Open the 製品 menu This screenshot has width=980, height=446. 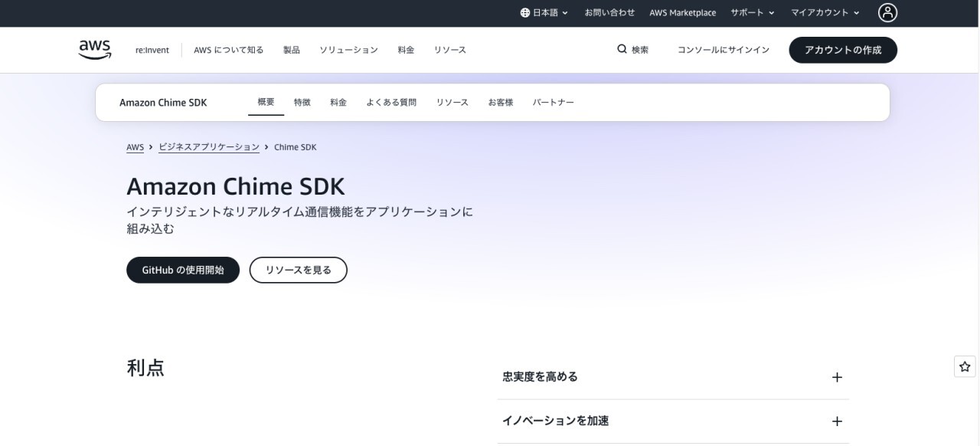292,50
